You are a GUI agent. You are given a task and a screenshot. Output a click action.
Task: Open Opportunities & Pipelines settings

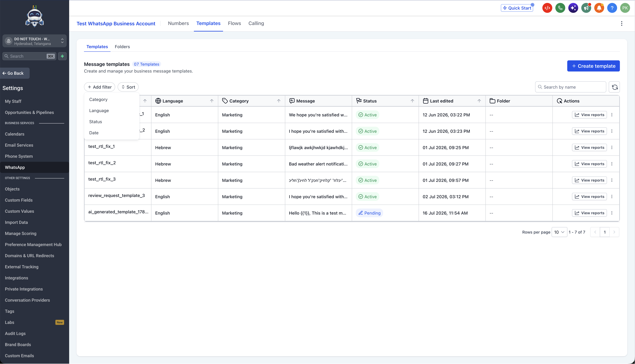coord(29,113)
